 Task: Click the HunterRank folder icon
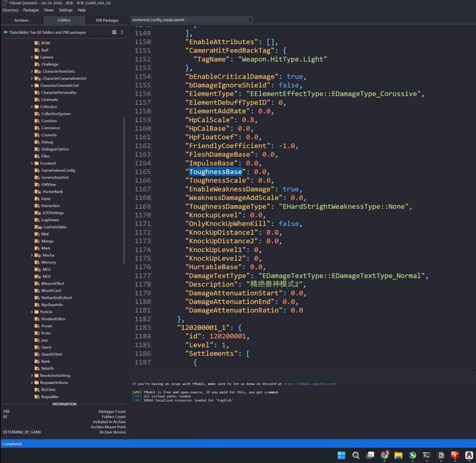click(x=37, y=192)
